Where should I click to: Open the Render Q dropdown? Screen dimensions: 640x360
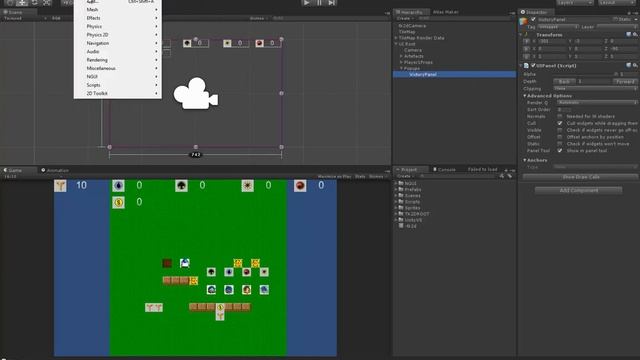pos(597,102)
